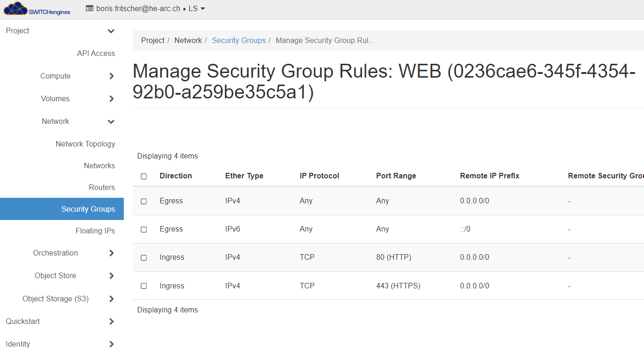This screenshot has width=644, height=360.
Task: Expand the Object Store arrow icon
Action: coord(111,276)
